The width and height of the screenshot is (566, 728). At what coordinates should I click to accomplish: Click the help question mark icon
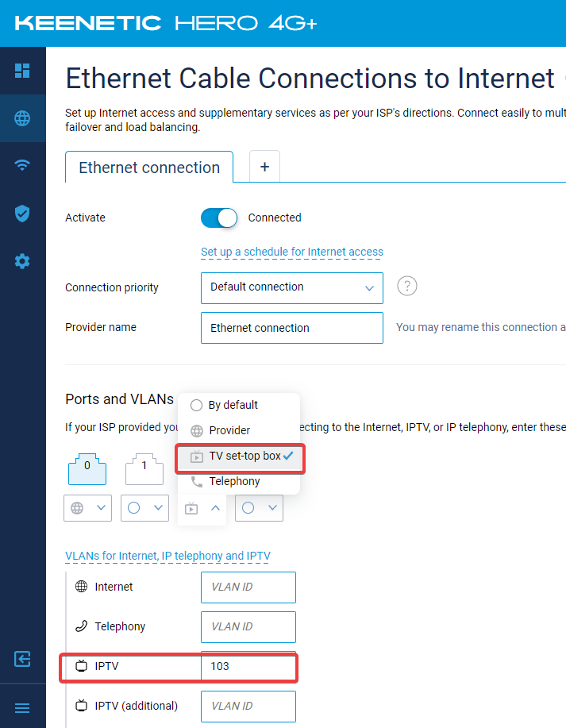pyautogui.click(x=407, y=286)
